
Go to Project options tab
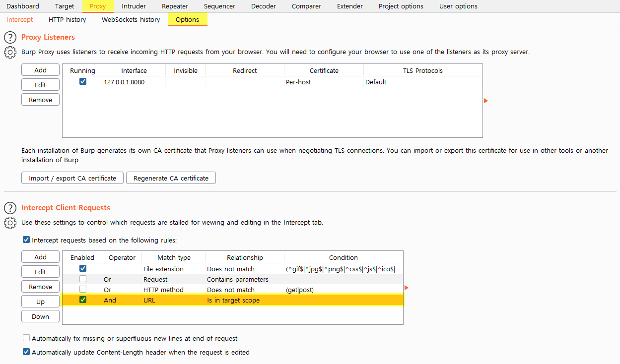[401, 6]
